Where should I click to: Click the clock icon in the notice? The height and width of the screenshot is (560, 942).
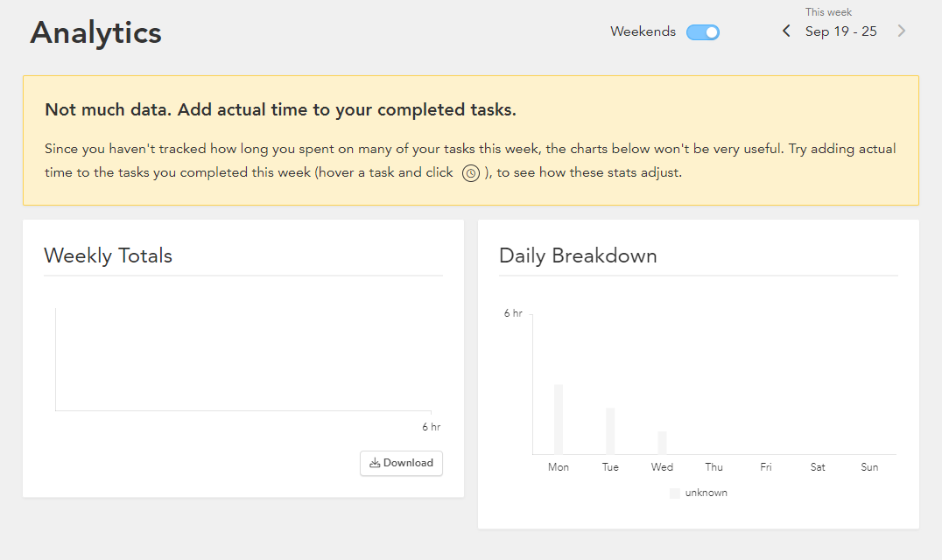pos(470,173)
